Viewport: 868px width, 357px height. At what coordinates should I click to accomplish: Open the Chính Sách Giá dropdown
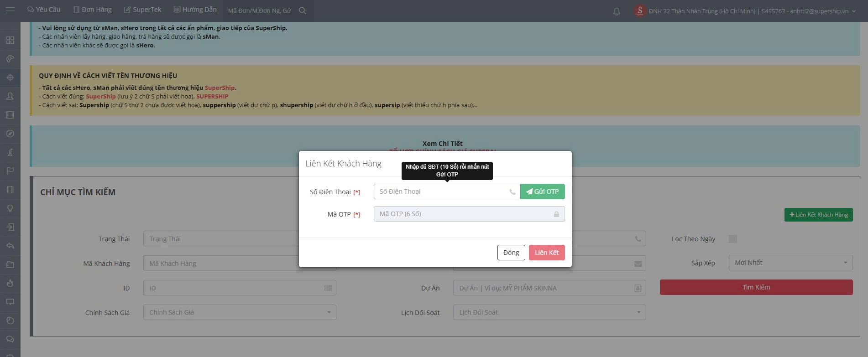pyautogui.click(x=240, y=312)
